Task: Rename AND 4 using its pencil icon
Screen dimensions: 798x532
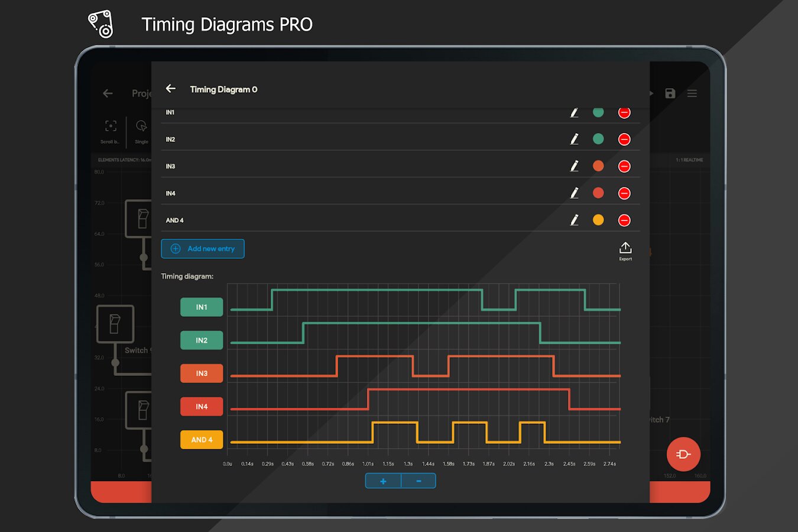Action: 574,220
